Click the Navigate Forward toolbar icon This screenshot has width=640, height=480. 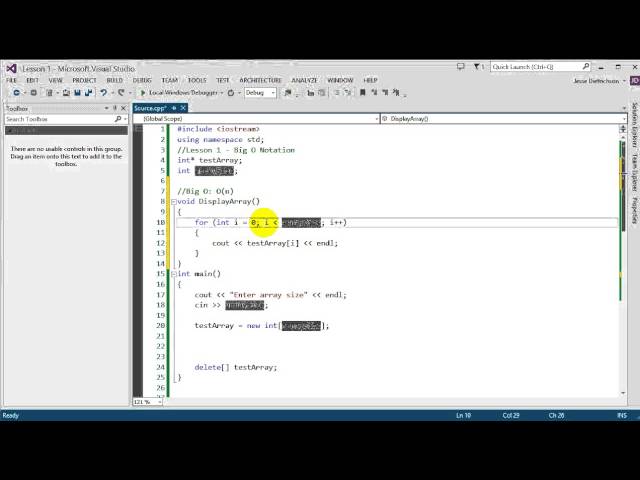click(34, 93)
